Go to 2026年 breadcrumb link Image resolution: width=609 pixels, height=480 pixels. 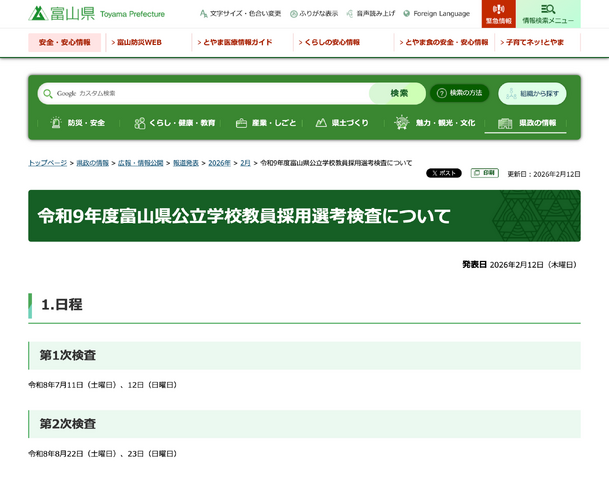[219, 163]
